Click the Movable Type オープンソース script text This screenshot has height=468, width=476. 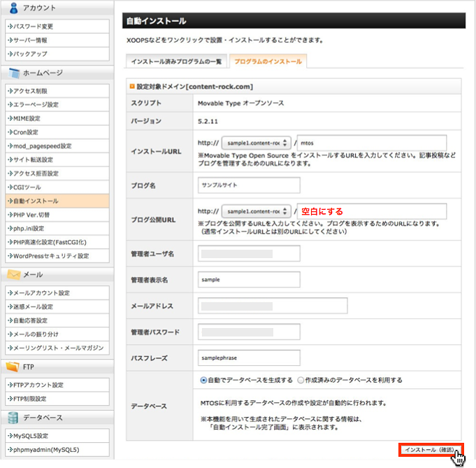tap(240, 104)
